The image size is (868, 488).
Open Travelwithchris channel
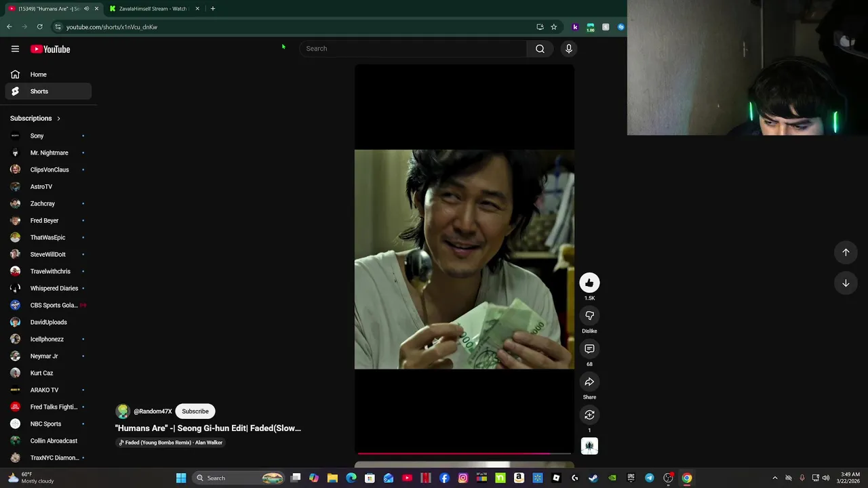(x=48, y=271)
